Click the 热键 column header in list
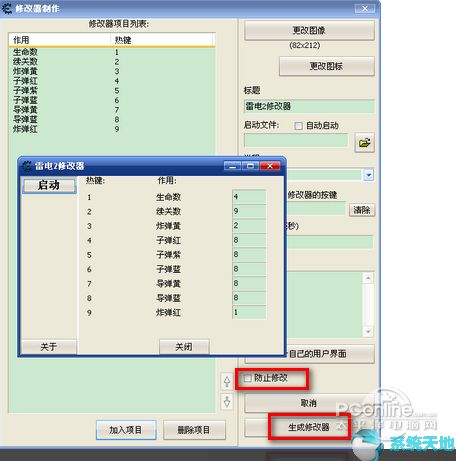 coord(162,40)
